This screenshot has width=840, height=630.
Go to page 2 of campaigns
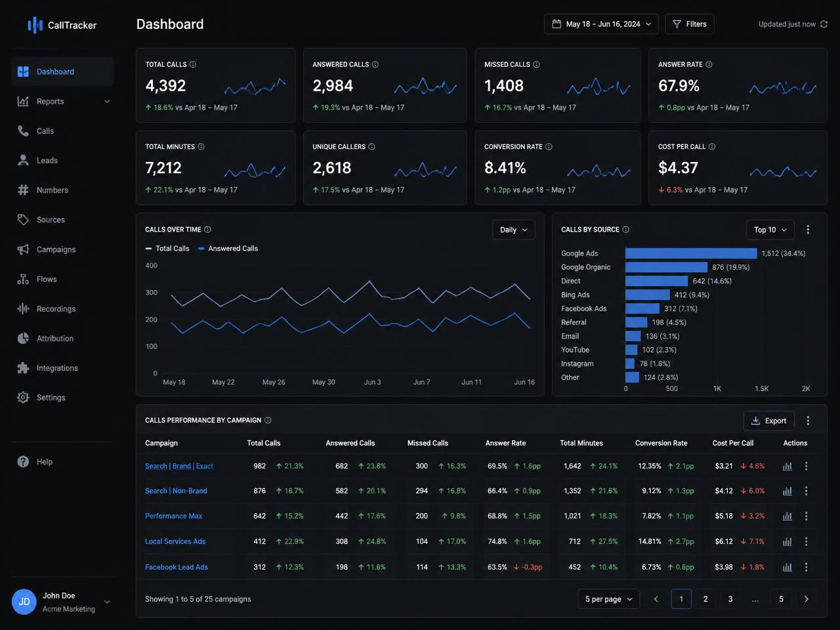pyautogui.click(x=705, y=599)
